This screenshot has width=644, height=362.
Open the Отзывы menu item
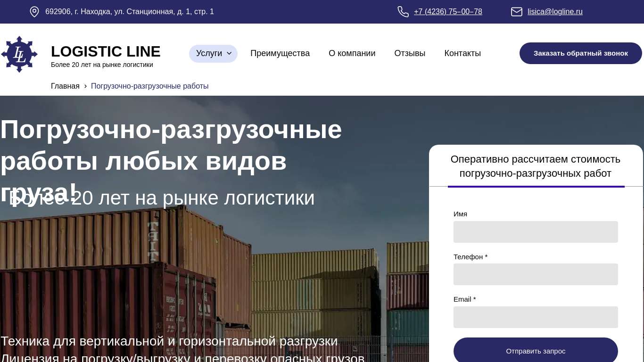pos(410,54)
